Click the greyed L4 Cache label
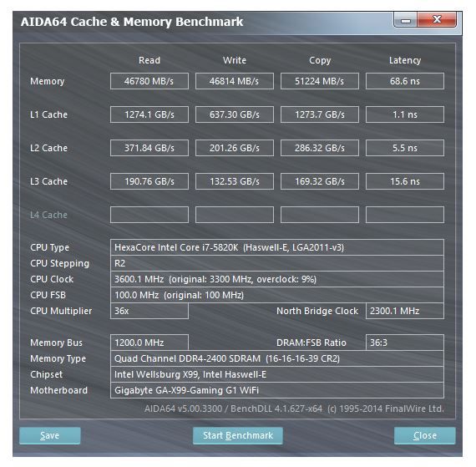 point(48,215)
